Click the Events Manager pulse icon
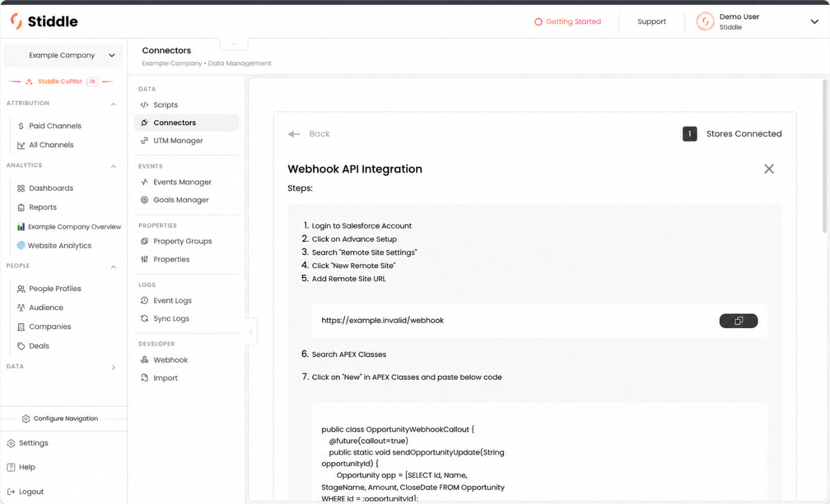The image size is (830, 504). [145, 182]
